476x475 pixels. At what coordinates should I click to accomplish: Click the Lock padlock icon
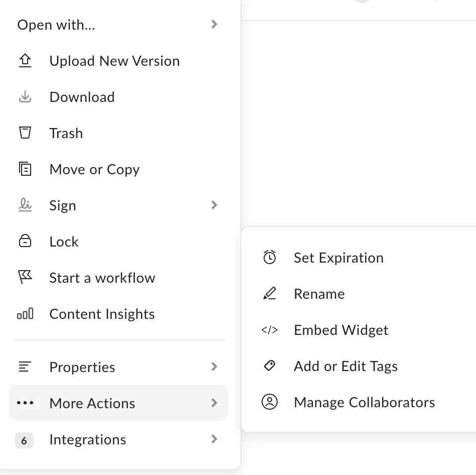(x=25, y=242)
